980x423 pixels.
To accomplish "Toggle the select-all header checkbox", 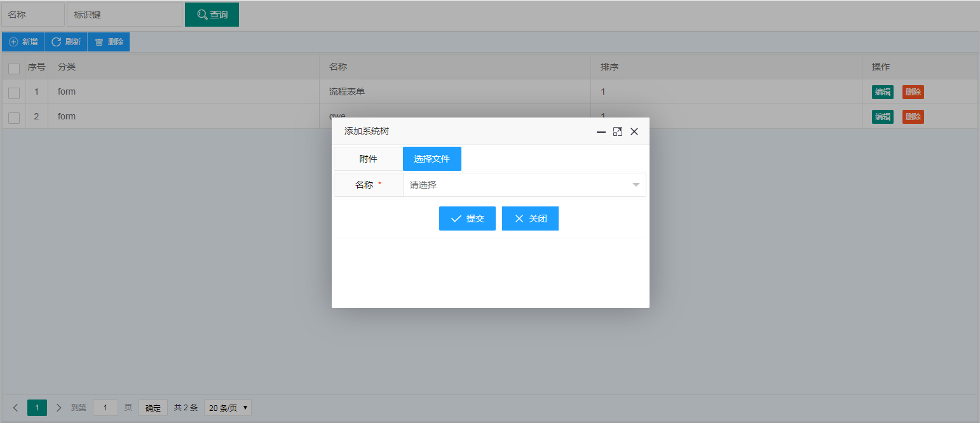I will pyautogui.click(x=14, y=68).
